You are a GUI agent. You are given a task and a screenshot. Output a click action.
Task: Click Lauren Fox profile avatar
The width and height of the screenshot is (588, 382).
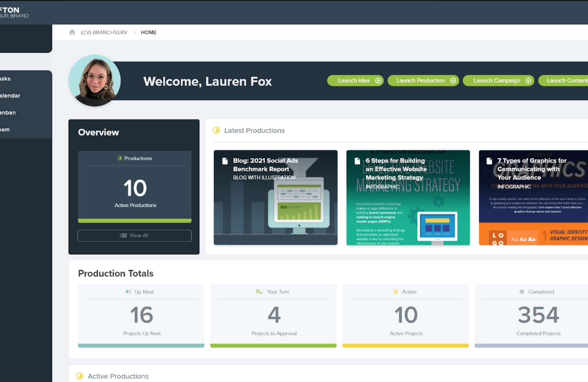tap(95, 80)
